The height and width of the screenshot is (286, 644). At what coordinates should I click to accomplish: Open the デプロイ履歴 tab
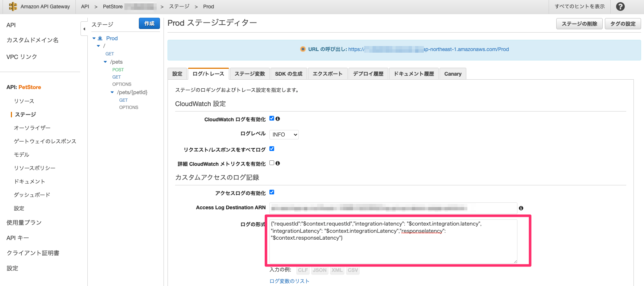(368, 74)
